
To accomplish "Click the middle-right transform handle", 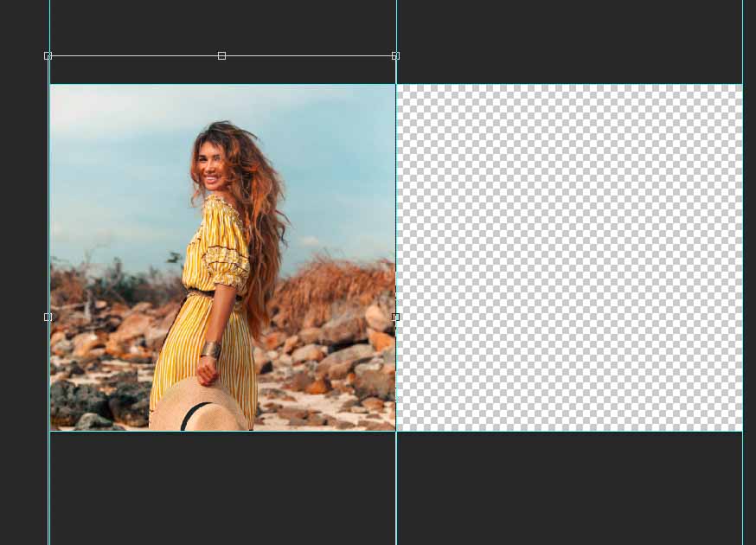I will pos(395,317).
